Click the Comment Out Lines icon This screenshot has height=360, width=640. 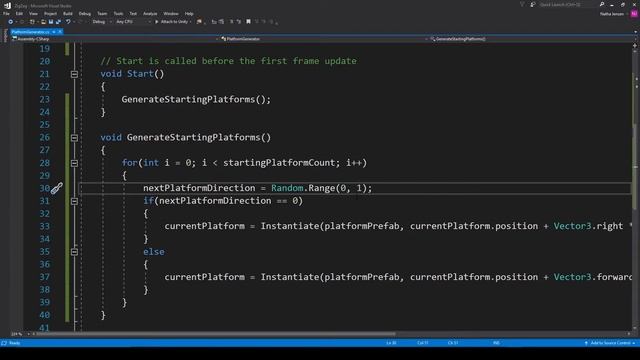coord(231,22)
